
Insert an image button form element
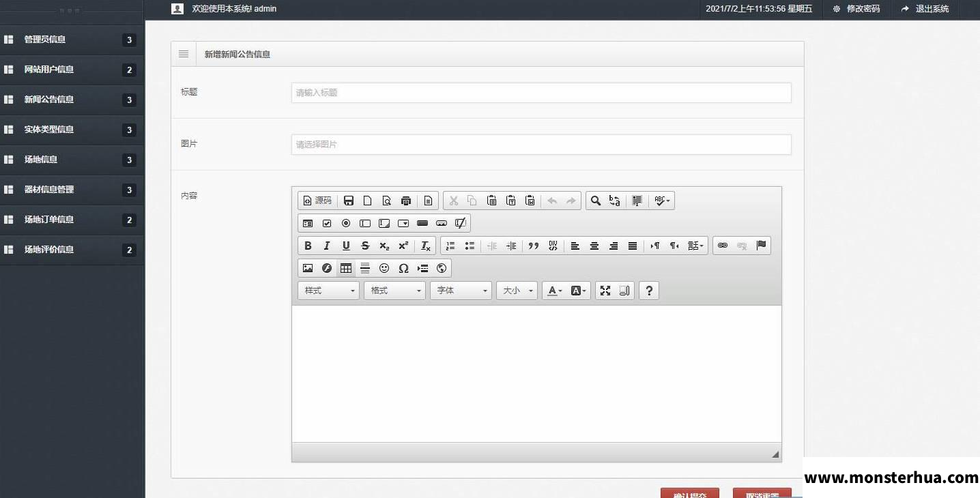coord(442,223)
